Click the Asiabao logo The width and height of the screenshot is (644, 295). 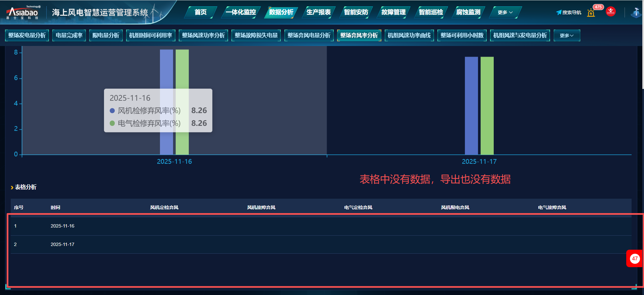coord(23,13)
